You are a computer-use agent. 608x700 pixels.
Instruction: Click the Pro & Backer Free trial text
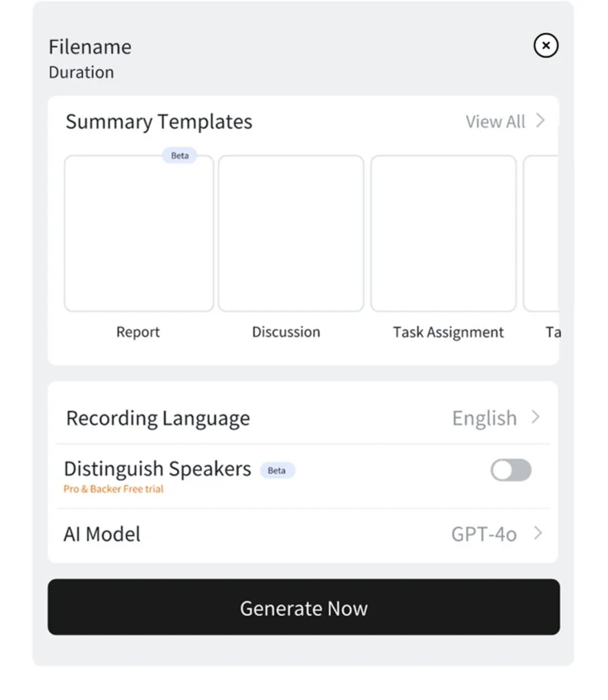pos(113,489)
